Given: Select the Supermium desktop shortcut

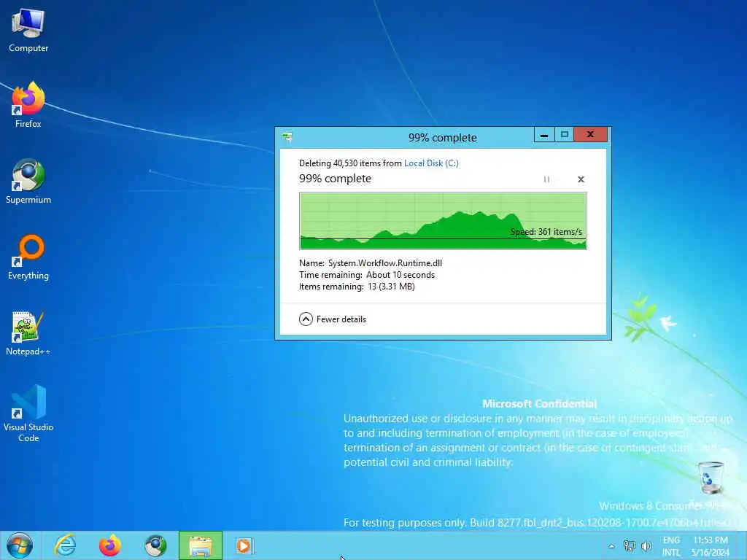Looking at the screenshot, I should pos(28,182).
